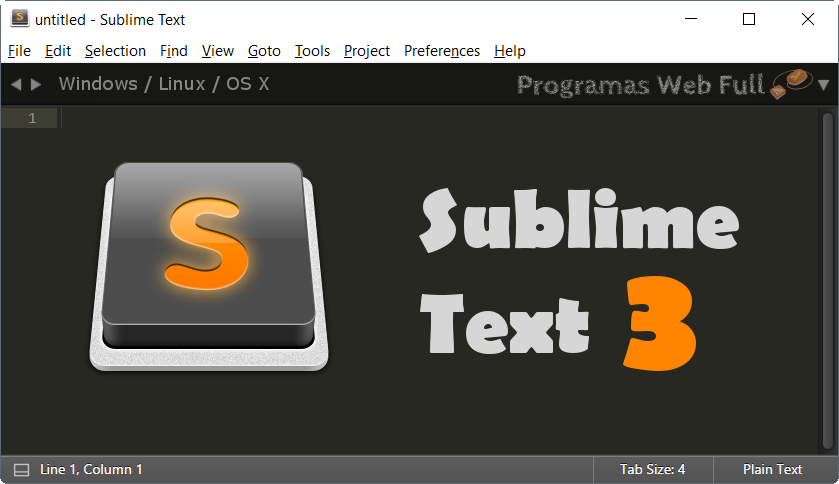
Task: Open the View menu
Action: click(218, 51)
